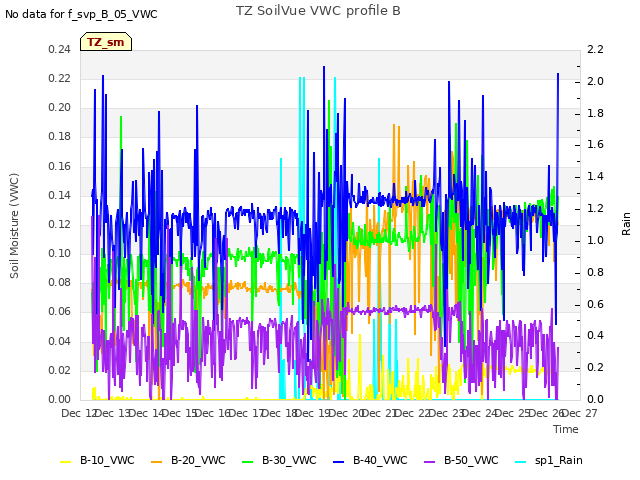This screenshot has width=640, height=480.
Task: Select the B-50_VWC legend label
Action: tap(471, 460)
